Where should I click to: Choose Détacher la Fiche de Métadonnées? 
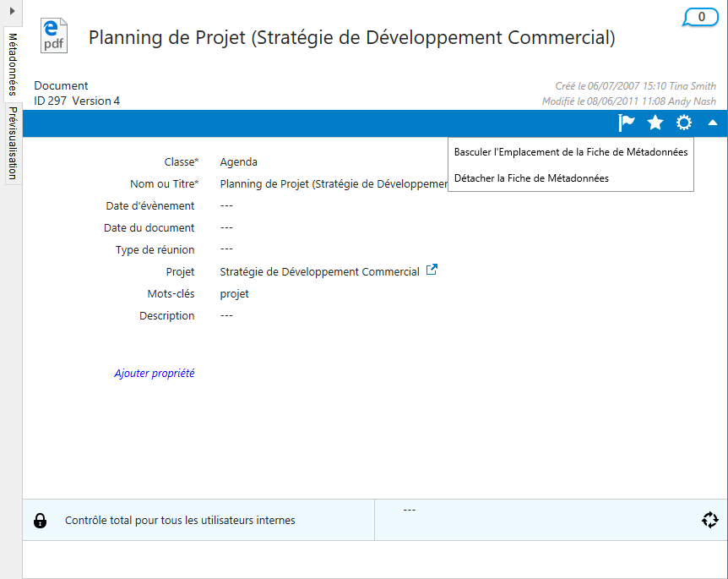pos(531,178)
